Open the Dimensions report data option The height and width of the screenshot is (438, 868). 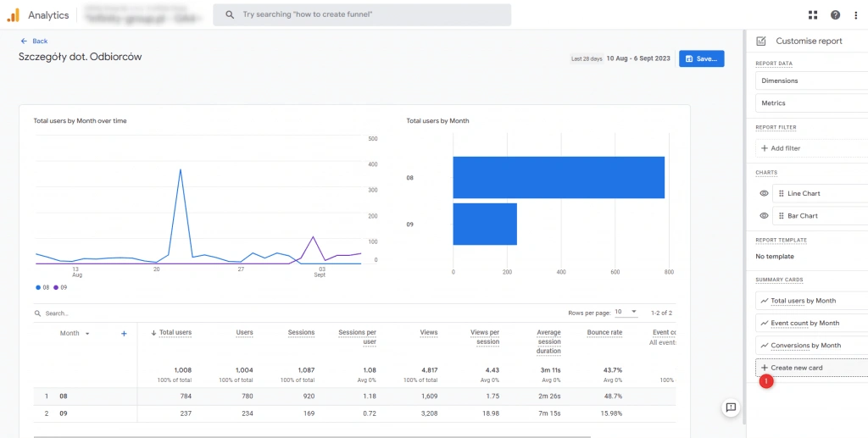coord(811,80)
